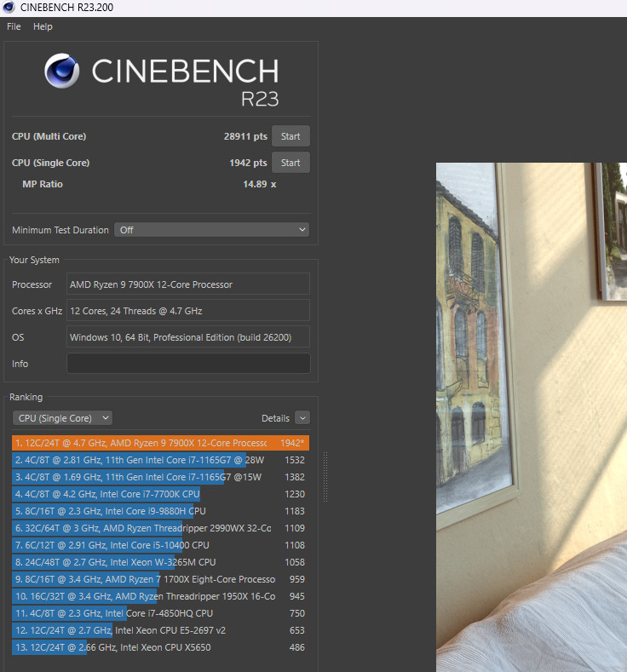Click the rendered room scene preview
Image resolution: width=627 pixels, height=672 pixels.
coord(531,417)
